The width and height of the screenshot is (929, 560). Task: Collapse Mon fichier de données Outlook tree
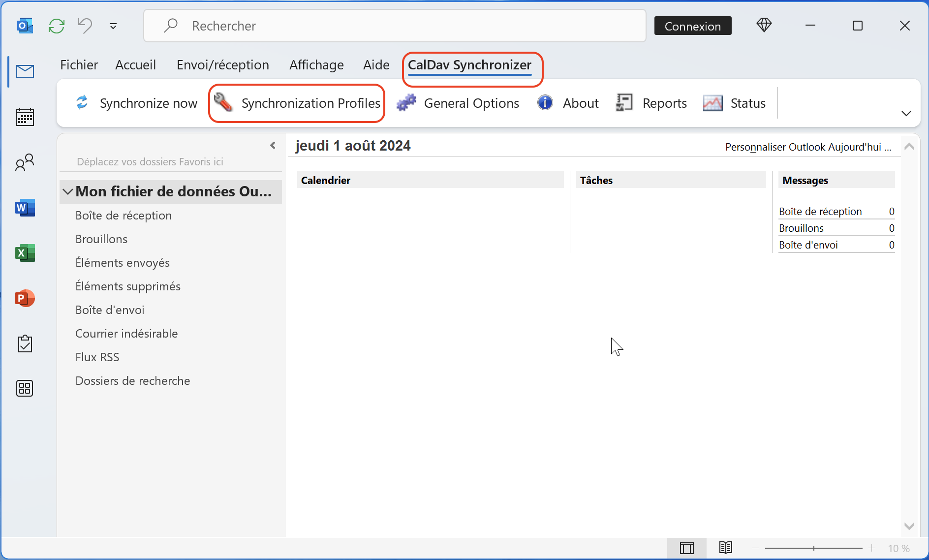point(68,191)
